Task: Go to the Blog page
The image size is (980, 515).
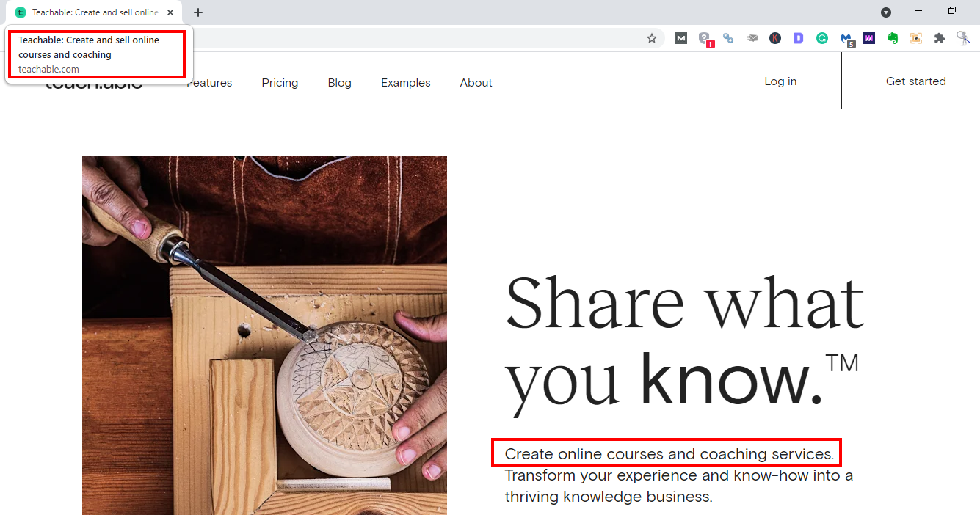Action: [339, 83]
